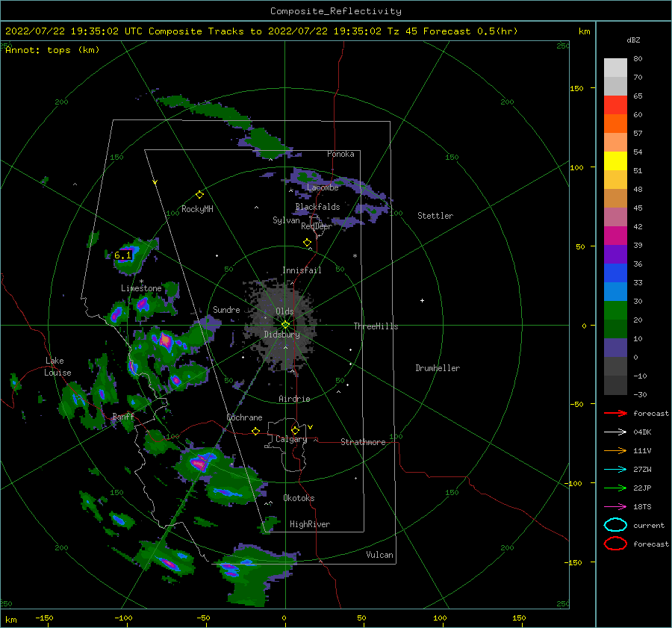
Task: Click the Drumheller city label
Action: point(438,368)
